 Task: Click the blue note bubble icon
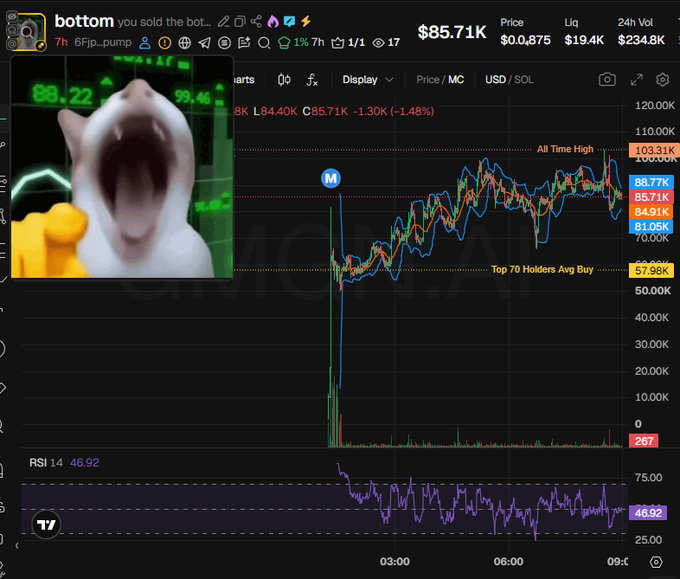[289, 21]
